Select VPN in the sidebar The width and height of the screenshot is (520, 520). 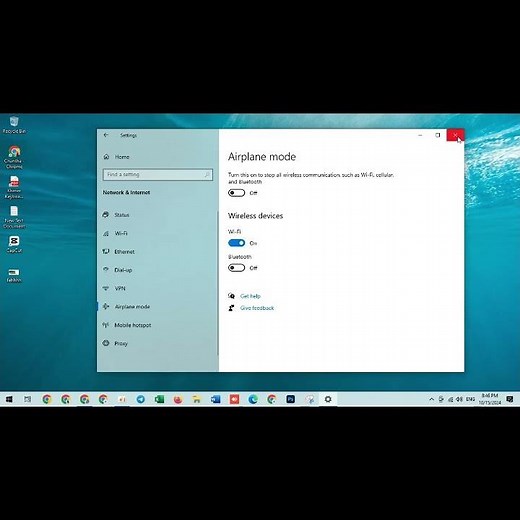pyautogui.click(x=114, y=288)
